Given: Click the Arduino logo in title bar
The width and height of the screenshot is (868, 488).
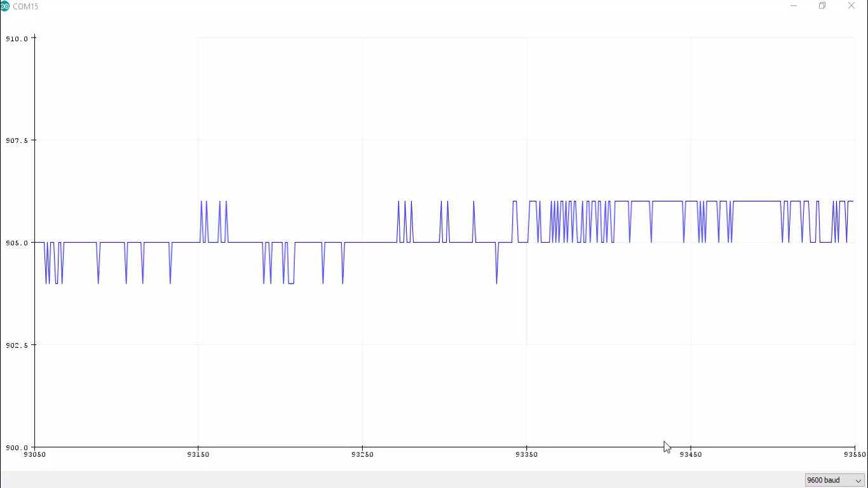Looking at the screenshot, I should click(x=4, y=6).
